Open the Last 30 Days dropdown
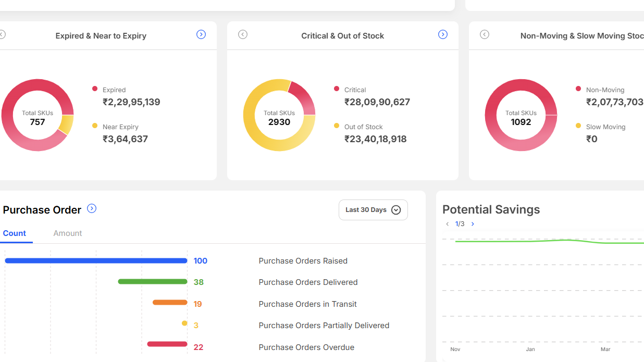Viewport: 644px width, 362px height. click(x=373, y=210)
